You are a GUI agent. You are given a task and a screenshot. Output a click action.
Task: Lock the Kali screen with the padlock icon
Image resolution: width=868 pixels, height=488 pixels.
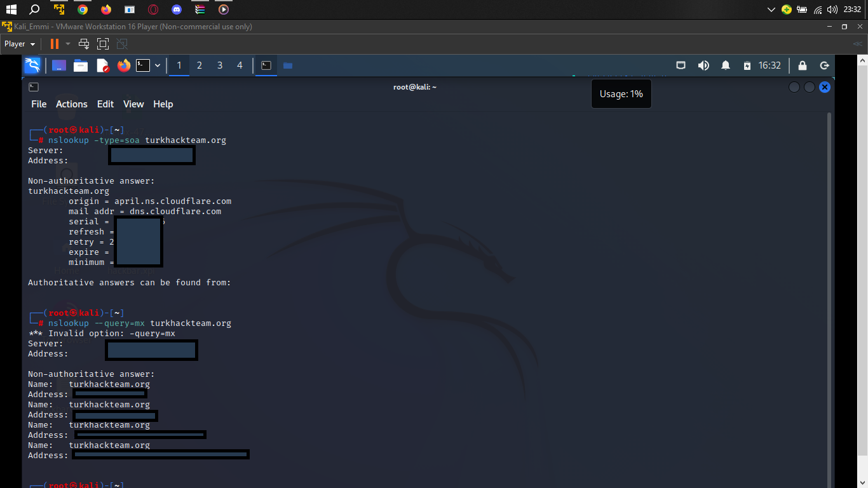tap(803, 65)
